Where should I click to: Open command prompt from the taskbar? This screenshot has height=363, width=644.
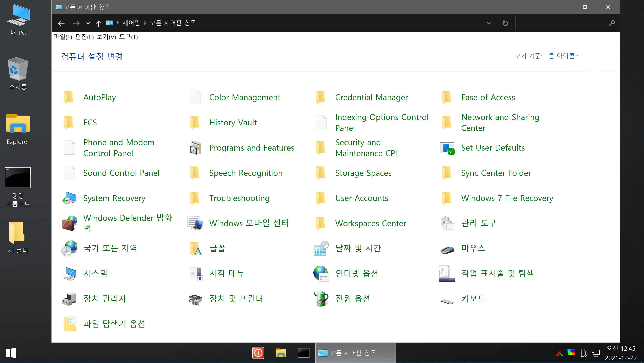(303, 353)
